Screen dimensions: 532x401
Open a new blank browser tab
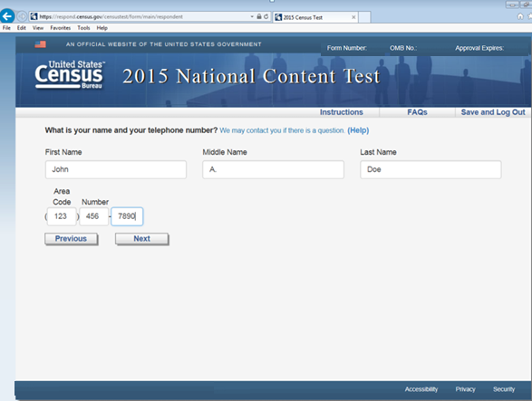click(x=364, y=17)
